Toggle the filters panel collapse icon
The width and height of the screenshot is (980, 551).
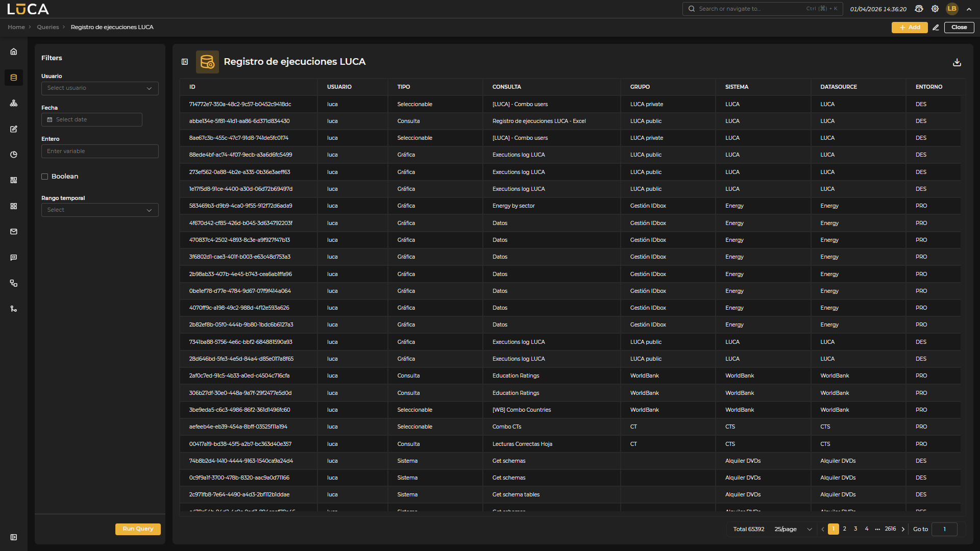coord(185,62)
